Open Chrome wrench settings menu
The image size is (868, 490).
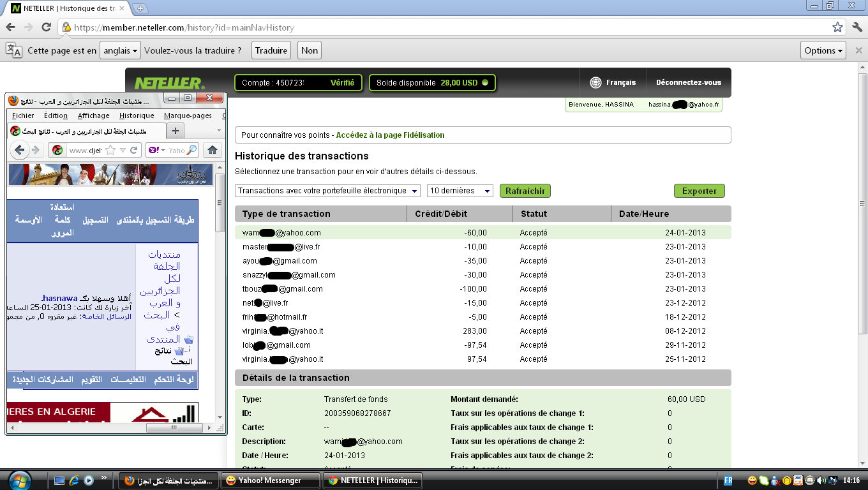[857, 27]
